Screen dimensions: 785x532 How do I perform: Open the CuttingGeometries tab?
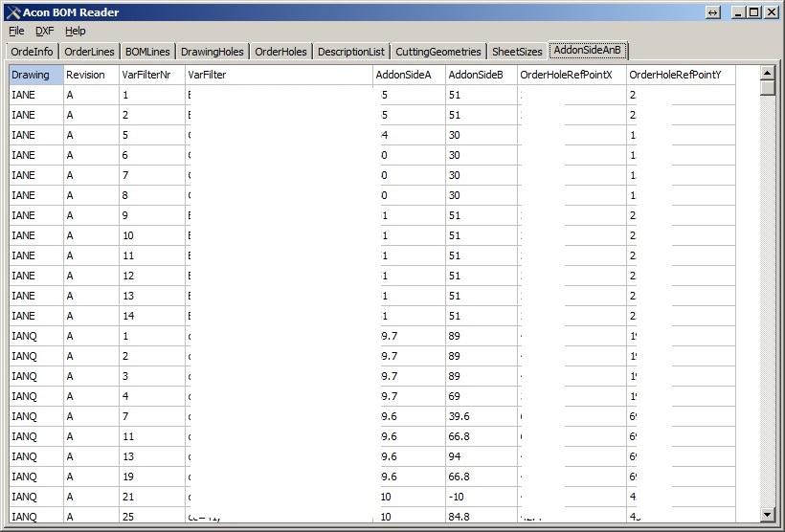point(437,52)
